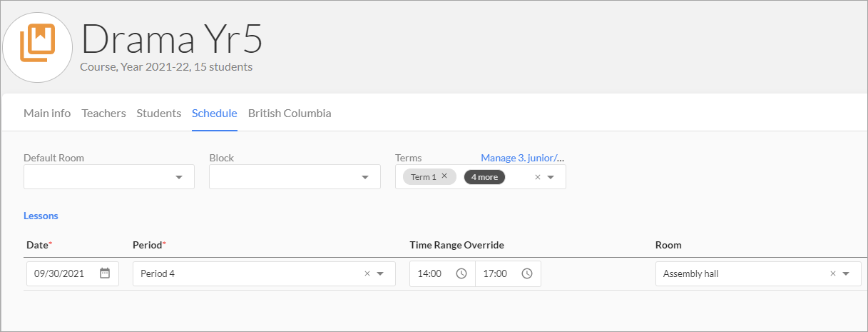The width and height of the screenshot is (868, 332).
Task: Click the 4 more terms badge
Action: [484, 177]
